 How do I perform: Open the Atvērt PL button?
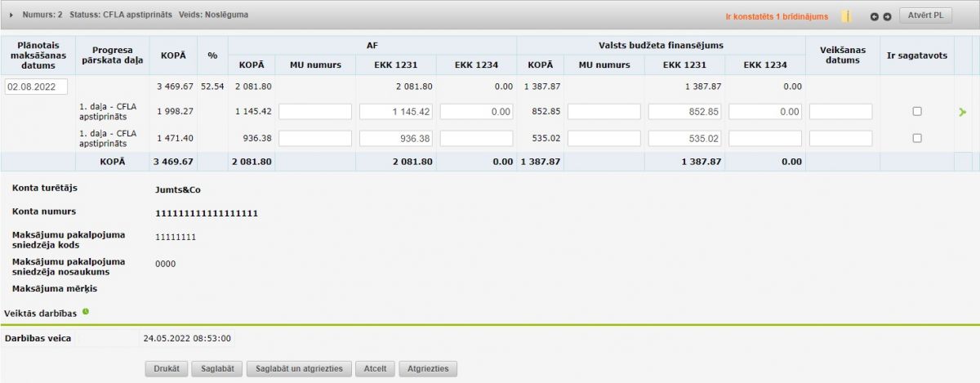pyautogui.click(x=925, y=16)
